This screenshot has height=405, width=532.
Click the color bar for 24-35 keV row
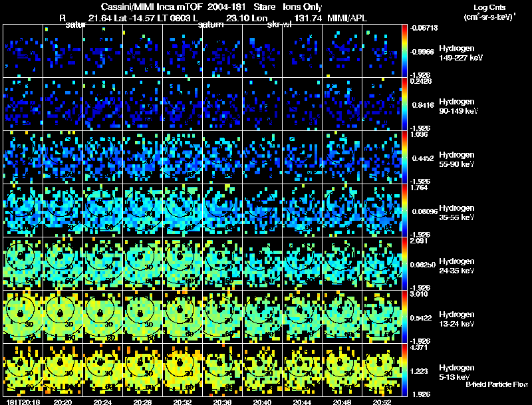[x=404, y=264]
